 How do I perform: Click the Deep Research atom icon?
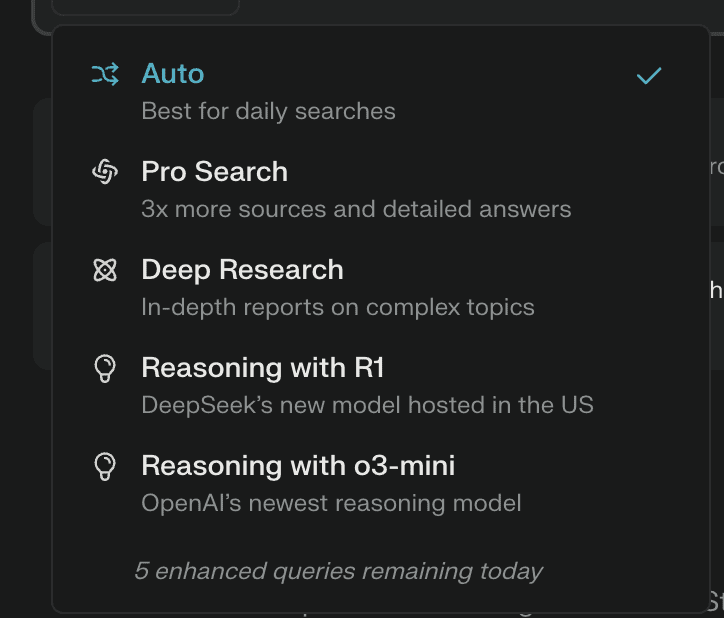point(105,270)
